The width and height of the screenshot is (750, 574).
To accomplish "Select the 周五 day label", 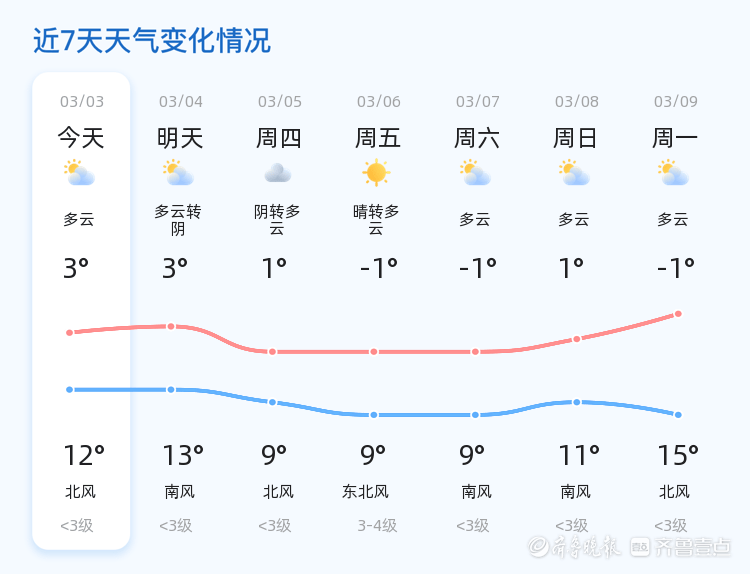I will pos(378,137).
